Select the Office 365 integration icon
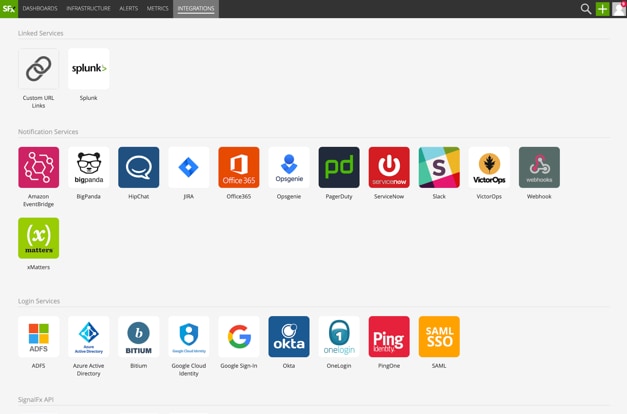 coord(239,167)
